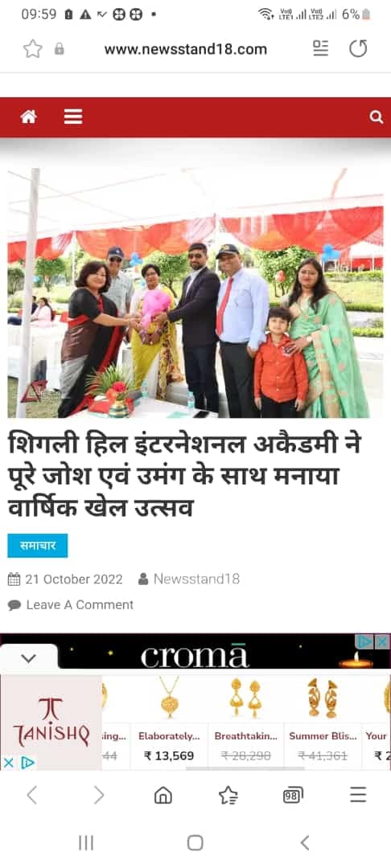391x868 pixels.
Task: Go to site home via house icon
Action: (29, 117)
